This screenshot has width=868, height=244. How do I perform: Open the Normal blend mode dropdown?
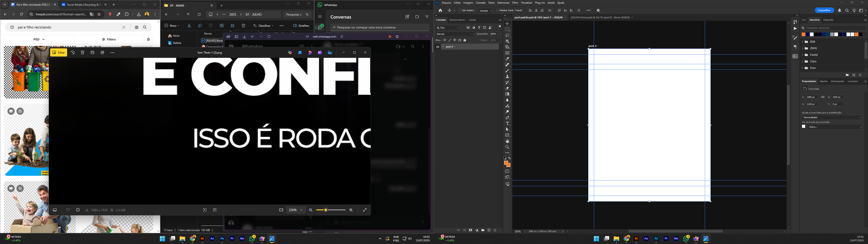click(x=455, y=34)
